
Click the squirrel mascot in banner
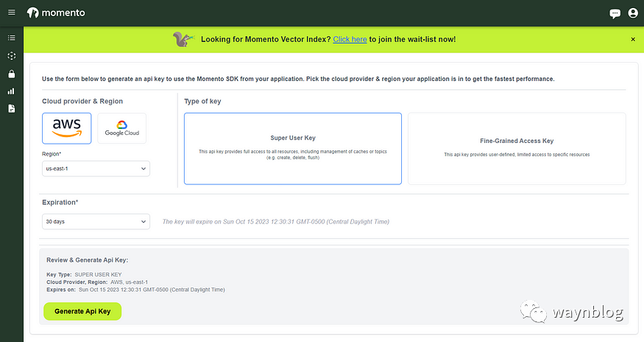pyautogui.click(x=183, y=39)
